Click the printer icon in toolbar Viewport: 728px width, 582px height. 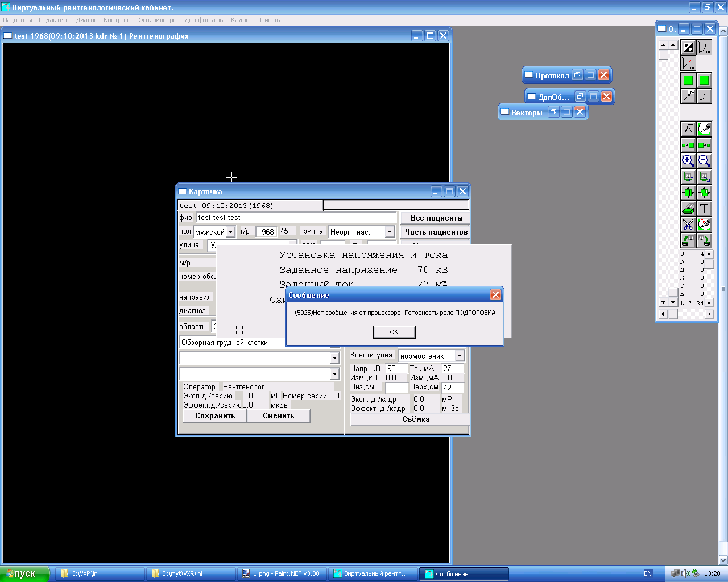coord(688,209)
